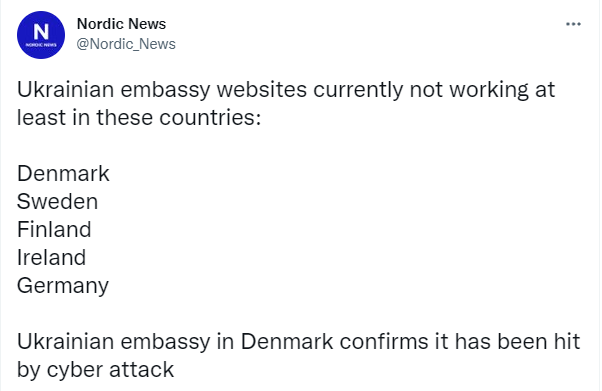Click the word Denmark in the country list
The height and width of the screenshot is (391, 602).
tap(63, 174)
